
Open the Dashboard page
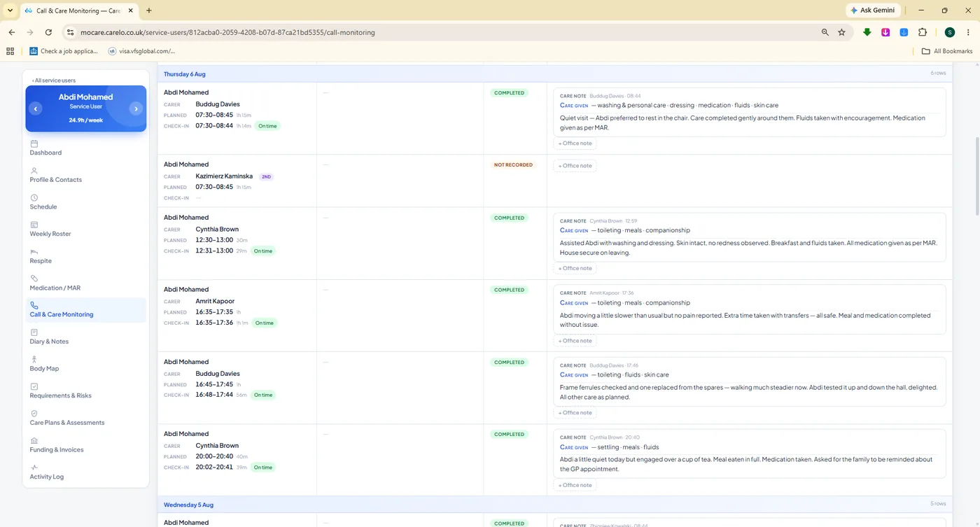(x=45, y=153)
